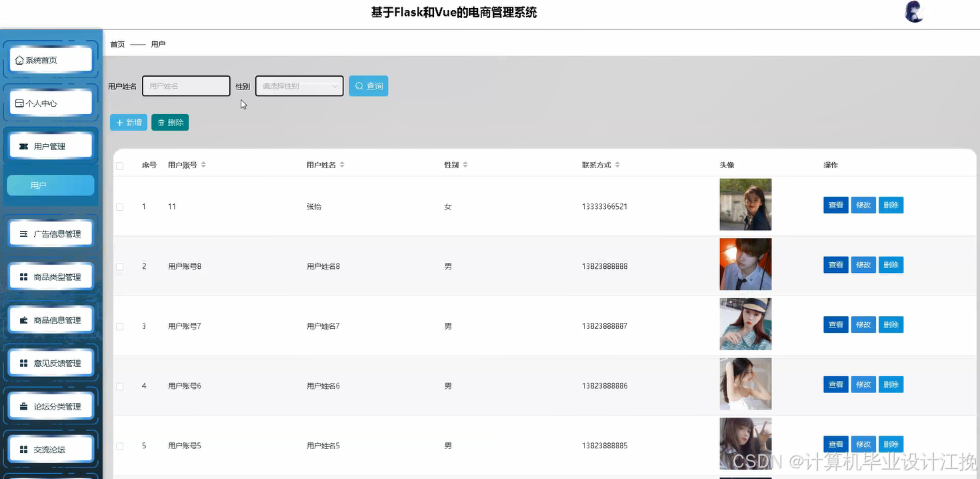This screenshot has height=479, width=980.
Task: Open the avatar thumbnail of 用户姓名7
Action: coord(745,324)
